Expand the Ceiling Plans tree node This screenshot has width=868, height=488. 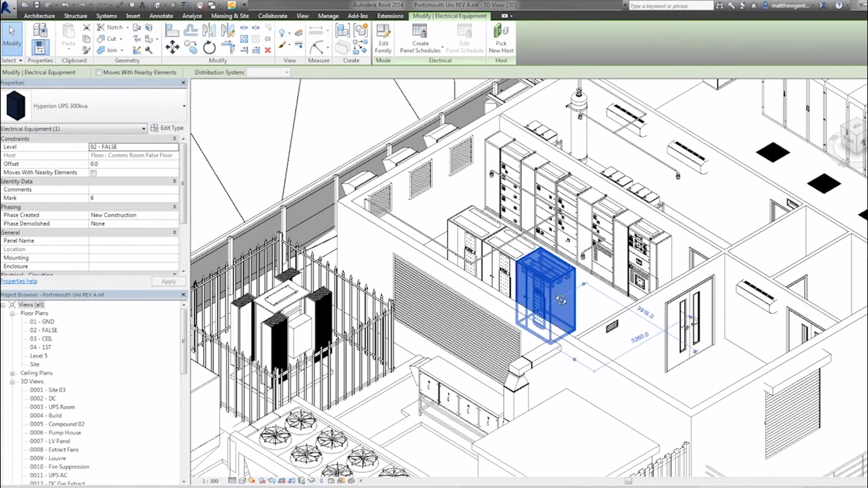(13, 373)
